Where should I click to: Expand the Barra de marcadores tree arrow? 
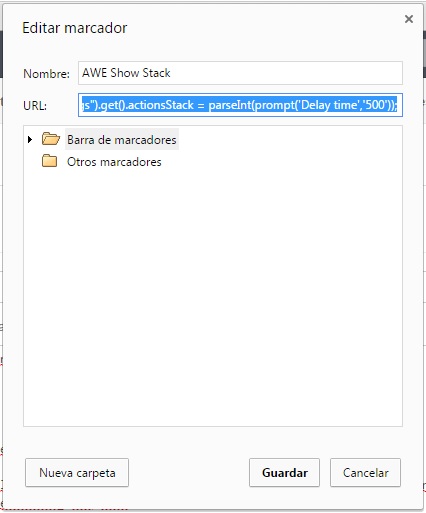(30, 139)
